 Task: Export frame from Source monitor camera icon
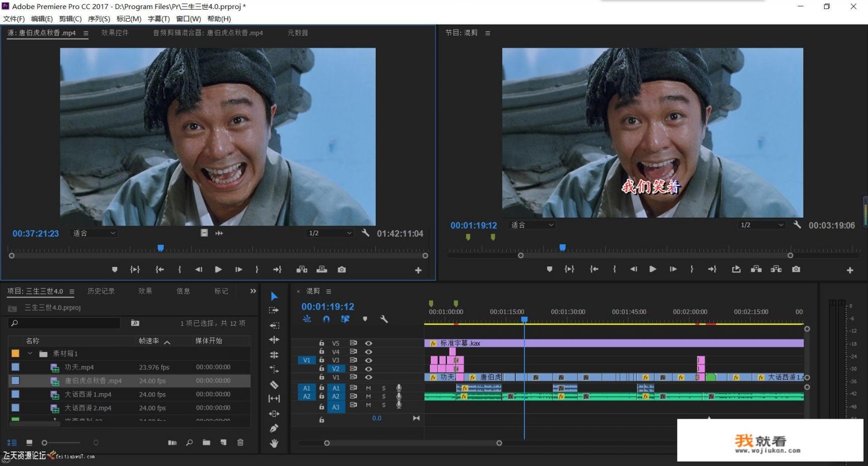pyautogui.click(x=342, y=270)
